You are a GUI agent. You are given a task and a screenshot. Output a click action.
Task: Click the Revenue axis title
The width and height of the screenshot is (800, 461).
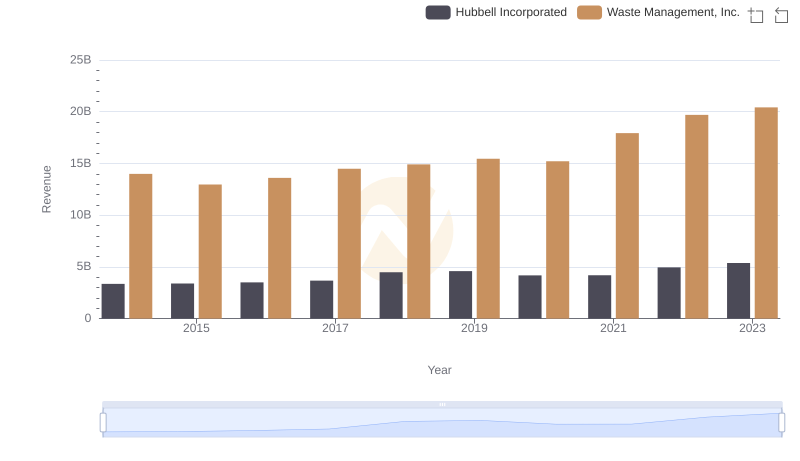[x=46, y=189]
